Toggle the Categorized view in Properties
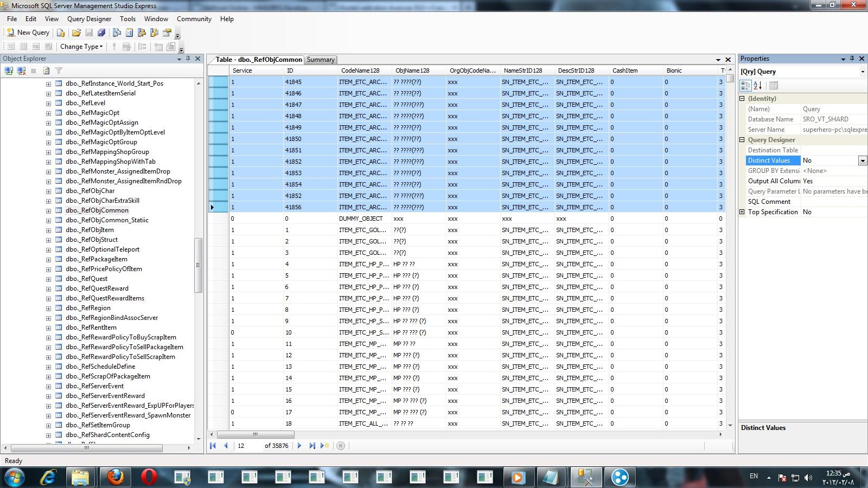This screenshot has width=868, height=488. tap(745, 86)
